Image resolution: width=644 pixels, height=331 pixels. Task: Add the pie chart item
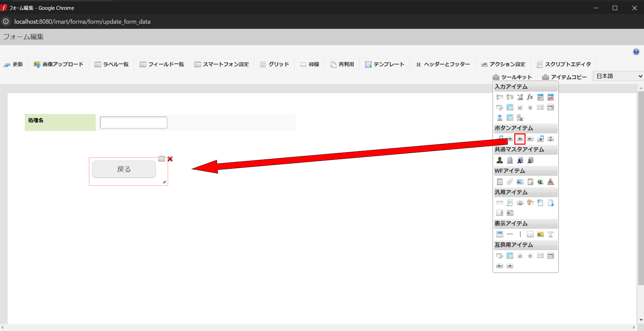510,213
